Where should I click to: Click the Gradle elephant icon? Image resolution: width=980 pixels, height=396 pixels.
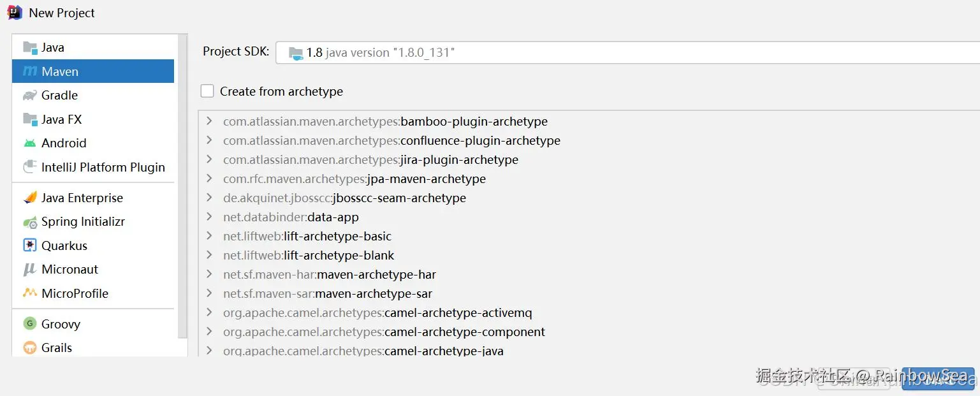tap(30, 96)
